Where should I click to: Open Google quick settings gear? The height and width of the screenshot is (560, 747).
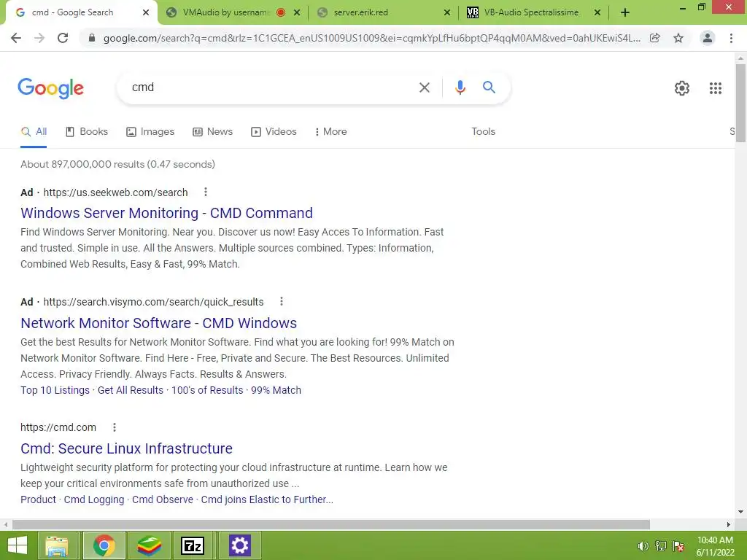point(682,88)
